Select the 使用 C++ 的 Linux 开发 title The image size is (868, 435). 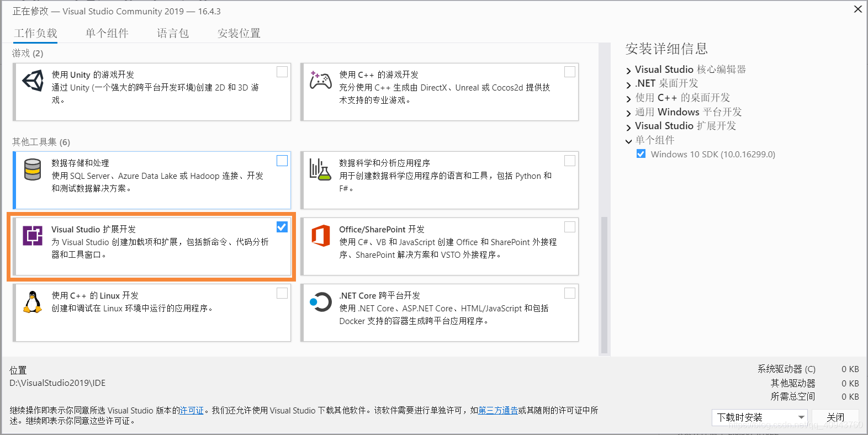pyautogui.click(x=95, y=295)
